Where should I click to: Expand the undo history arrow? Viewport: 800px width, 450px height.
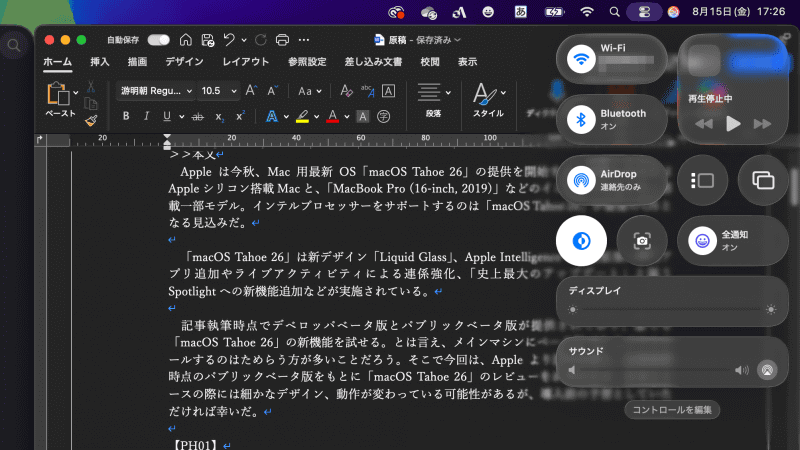244,40
